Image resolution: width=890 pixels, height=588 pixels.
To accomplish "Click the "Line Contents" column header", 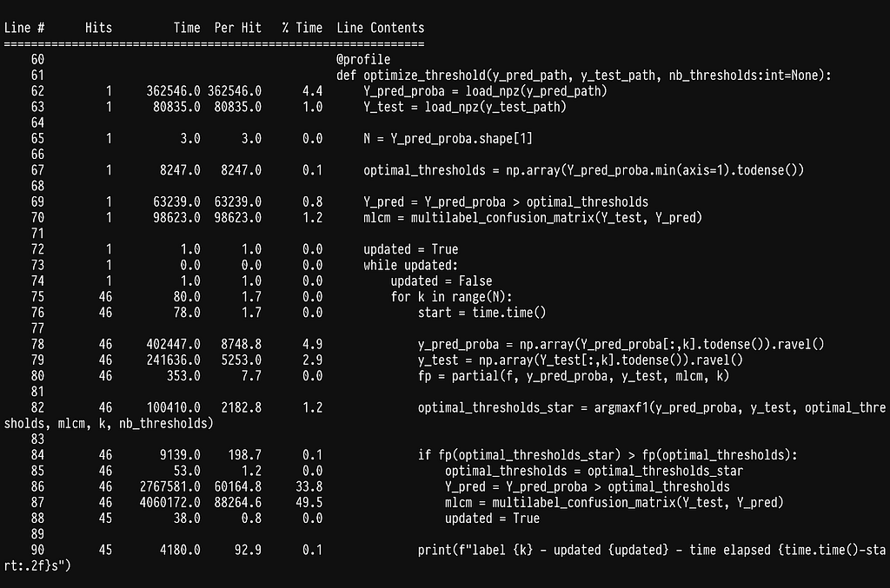I will coord(381,28).
